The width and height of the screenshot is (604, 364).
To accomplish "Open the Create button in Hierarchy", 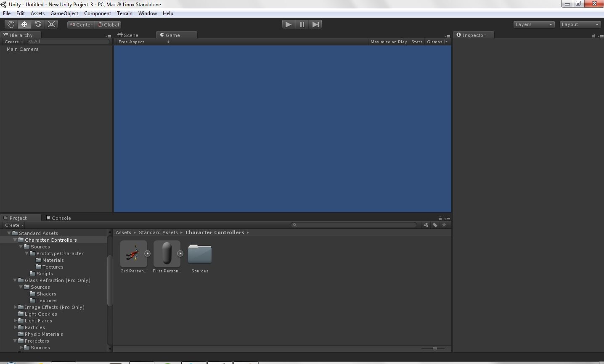I will click(x=14, y=42).
